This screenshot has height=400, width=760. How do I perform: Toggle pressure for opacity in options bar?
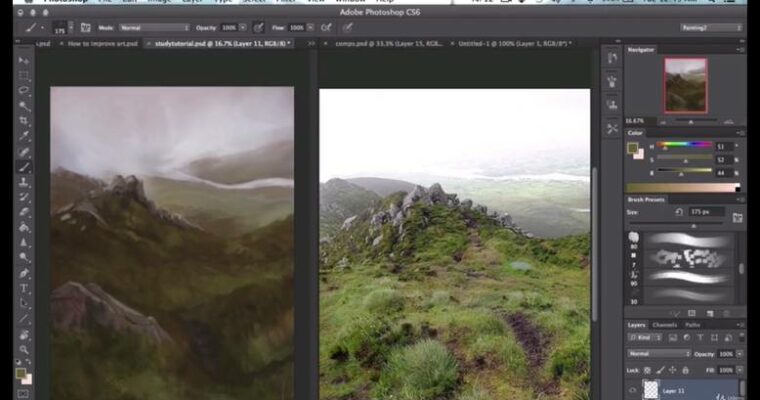(x=259, y=28)
